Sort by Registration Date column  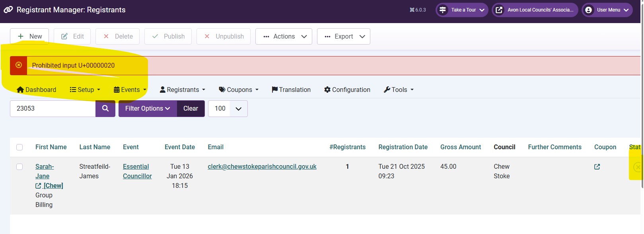(403, 147)
